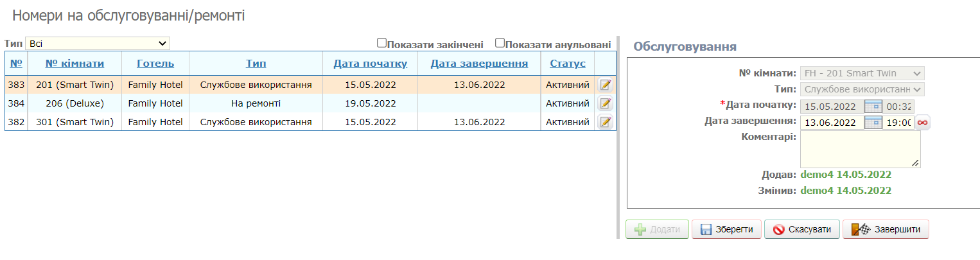
Task: Expand the № кімнати room dropdown
Action: [x=862, y=73]
